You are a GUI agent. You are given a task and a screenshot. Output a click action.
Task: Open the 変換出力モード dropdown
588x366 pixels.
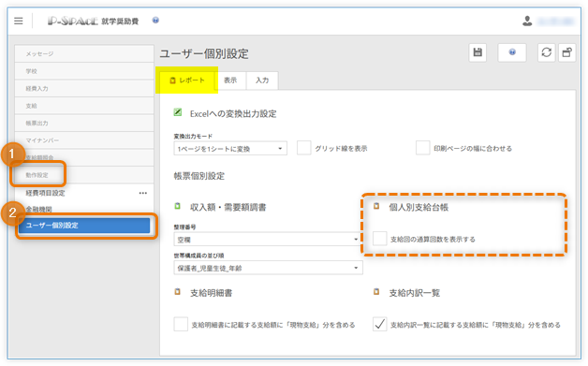click(230, 149)
